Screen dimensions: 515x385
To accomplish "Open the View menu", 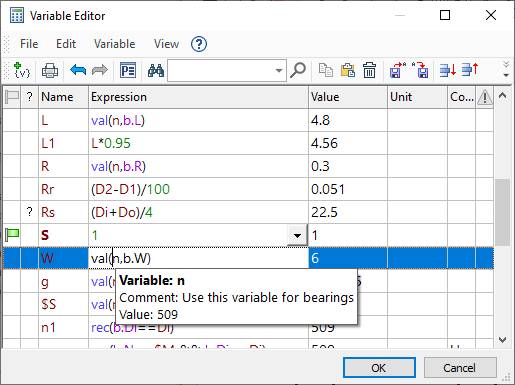I will click(x=166, y=44).
